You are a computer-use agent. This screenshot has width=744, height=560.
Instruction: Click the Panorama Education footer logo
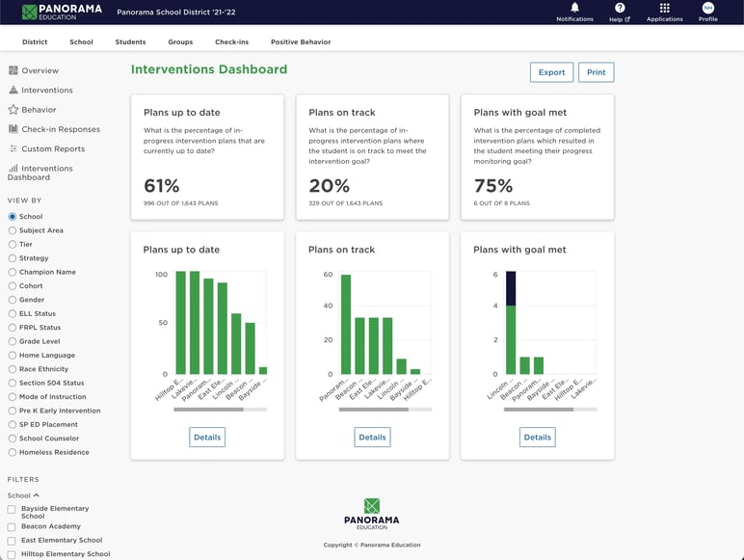pos(372,514)
